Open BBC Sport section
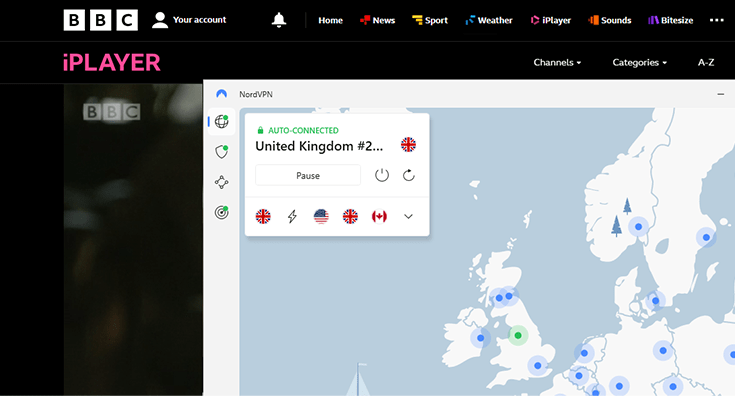The height and width of the screenshot is (396, 735). [430, 20]
